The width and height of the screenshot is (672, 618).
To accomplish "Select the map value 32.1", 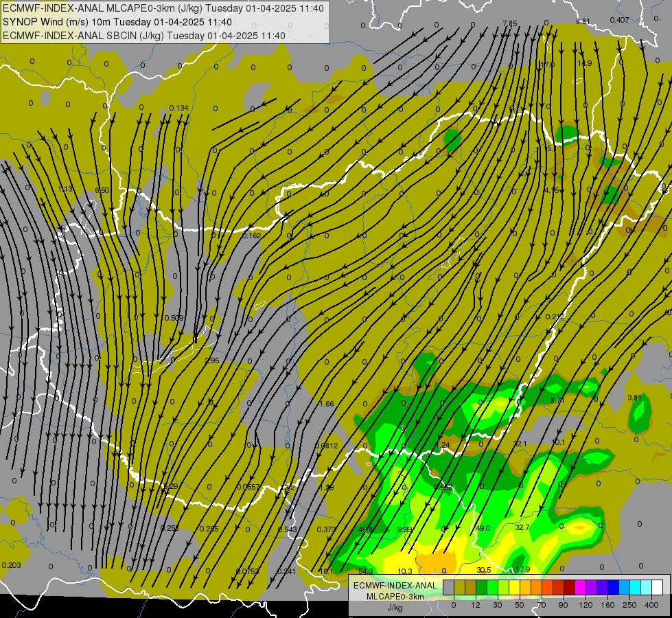I will [520, 444].
